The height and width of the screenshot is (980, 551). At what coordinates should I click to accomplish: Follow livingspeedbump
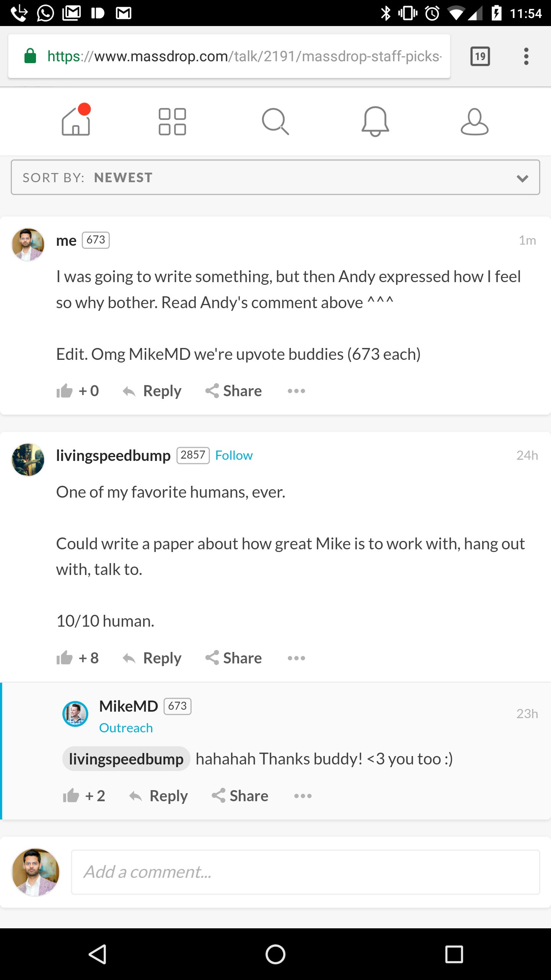(x=234, y=455)
